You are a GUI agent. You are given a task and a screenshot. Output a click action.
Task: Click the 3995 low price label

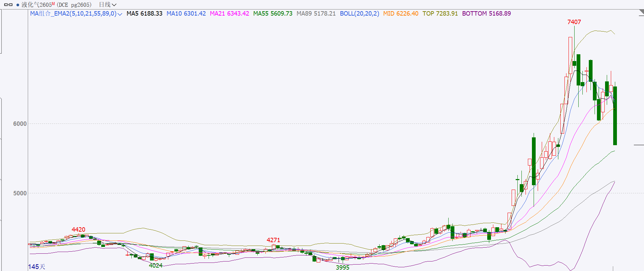coord(342,267)
